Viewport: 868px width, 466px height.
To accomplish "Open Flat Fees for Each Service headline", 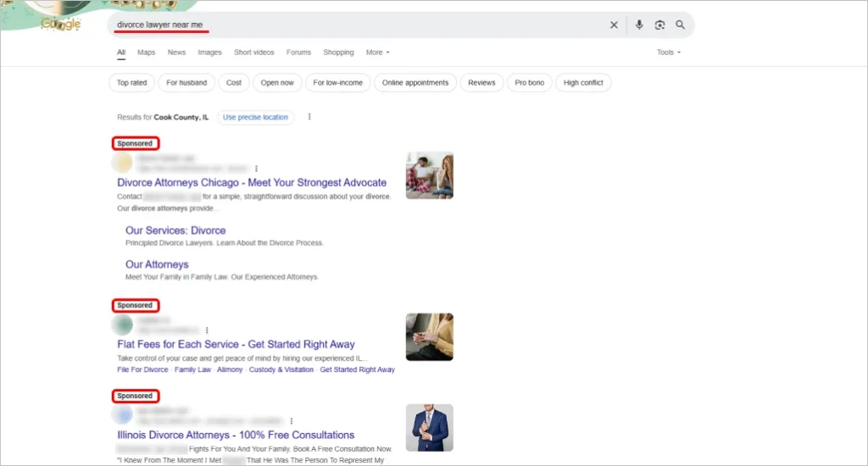I will tap(236, 344).
